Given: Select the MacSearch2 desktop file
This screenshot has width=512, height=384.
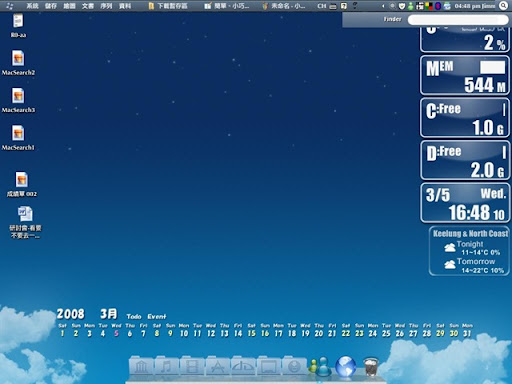Looking at the screenshot, I should click(x=18, y=62).
